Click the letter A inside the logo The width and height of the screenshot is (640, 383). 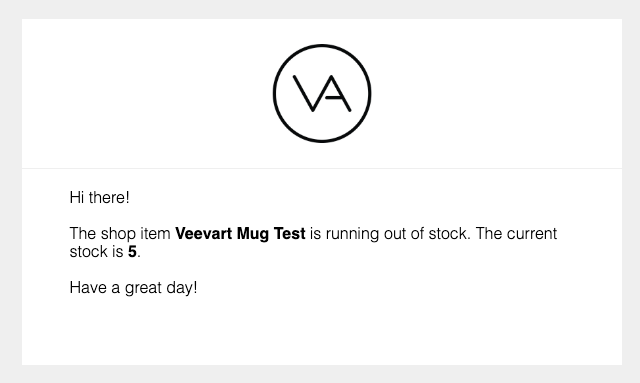point(337,93)
